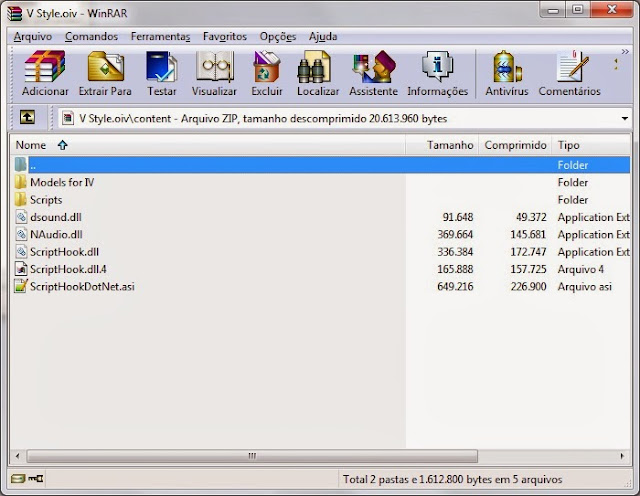Image resolution: width=640 pixels, height=496 pixels.
Task: Click the scroll left arrow
Action: (x=18, y=456)
